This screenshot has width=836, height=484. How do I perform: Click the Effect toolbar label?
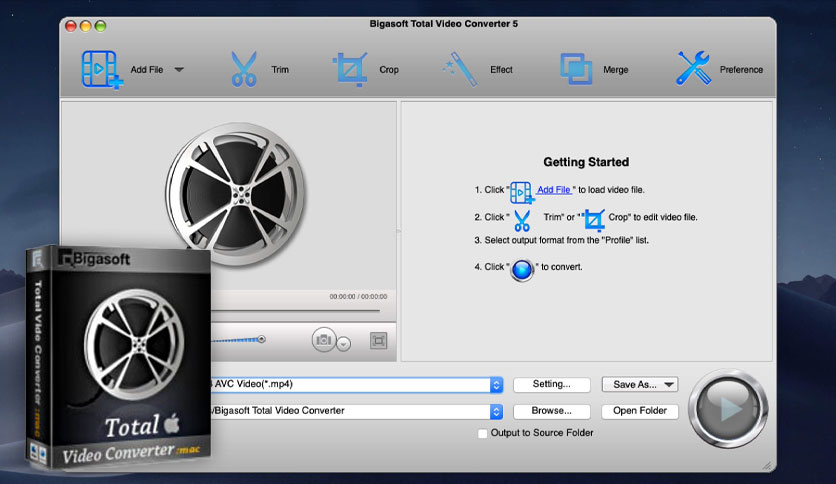click(x=501, y=70)
